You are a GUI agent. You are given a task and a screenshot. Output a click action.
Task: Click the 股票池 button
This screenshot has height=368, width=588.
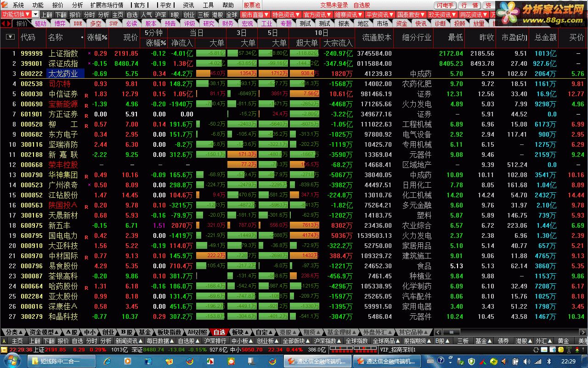252,5
